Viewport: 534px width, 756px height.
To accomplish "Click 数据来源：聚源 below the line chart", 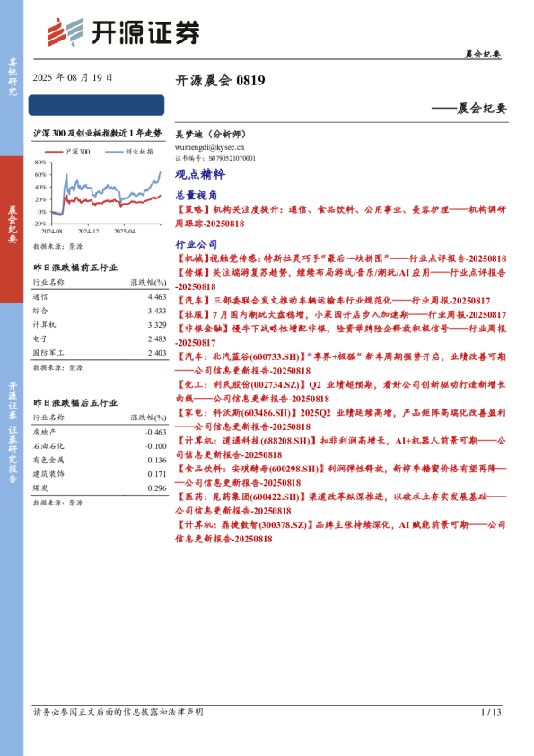I will [57, 246].
